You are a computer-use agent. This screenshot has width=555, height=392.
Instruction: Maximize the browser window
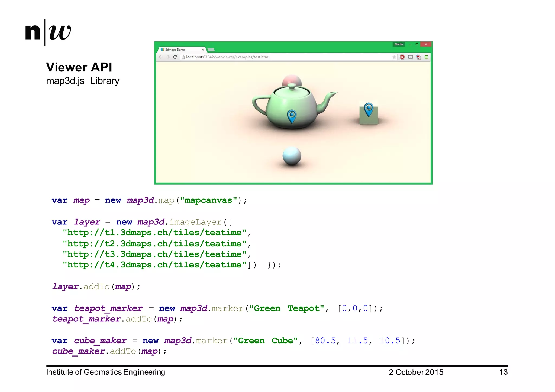(x=417, y=44)
